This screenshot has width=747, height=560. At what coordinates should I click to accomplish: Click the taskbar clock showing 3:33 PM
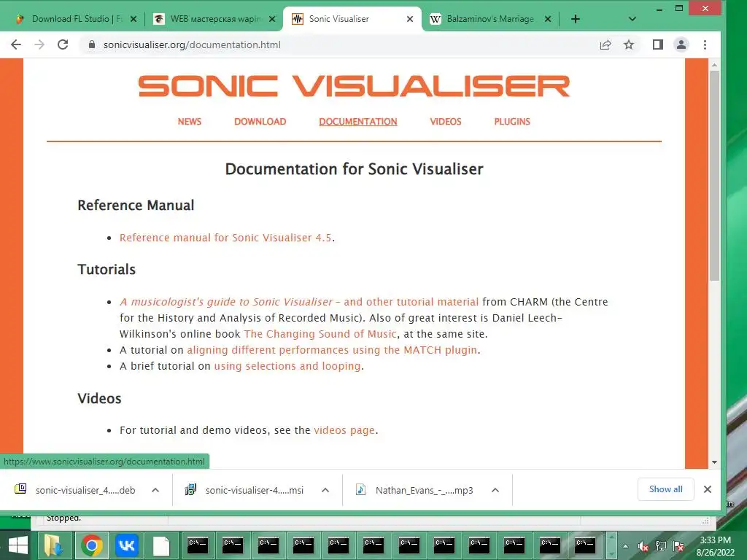coord(716,545)
